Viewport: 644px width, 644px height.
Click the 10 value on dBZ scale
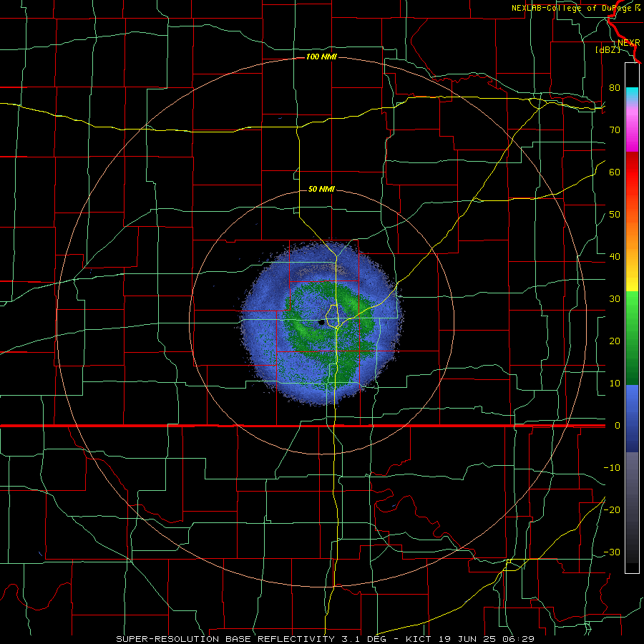pyautogui.click(x=615, y=384)
